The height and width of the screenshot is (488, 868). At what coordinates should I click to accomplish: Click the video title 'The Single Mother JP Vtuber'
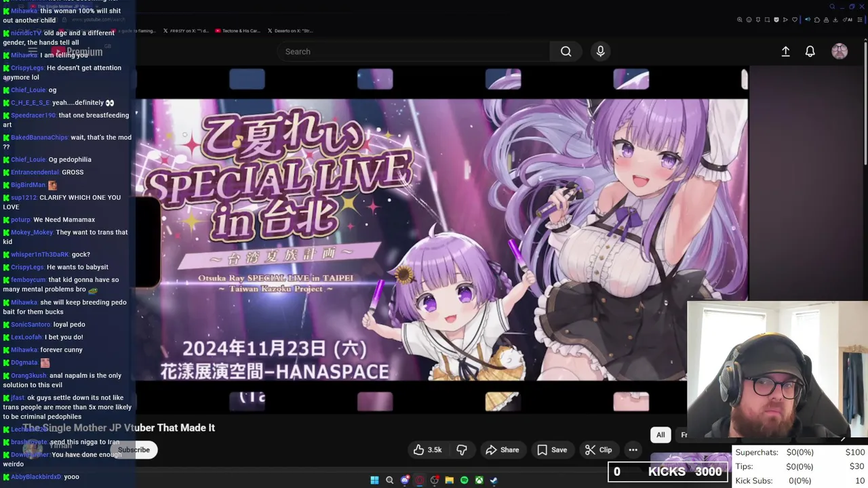(119, 428)
